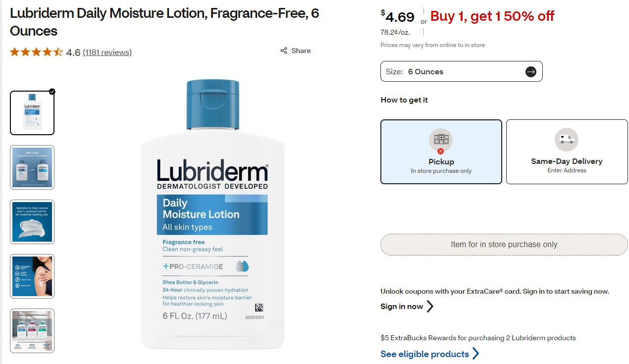Select the Same-Day Delivery option
The height and width of the screenshot is (364, 629).
point(567,152)
